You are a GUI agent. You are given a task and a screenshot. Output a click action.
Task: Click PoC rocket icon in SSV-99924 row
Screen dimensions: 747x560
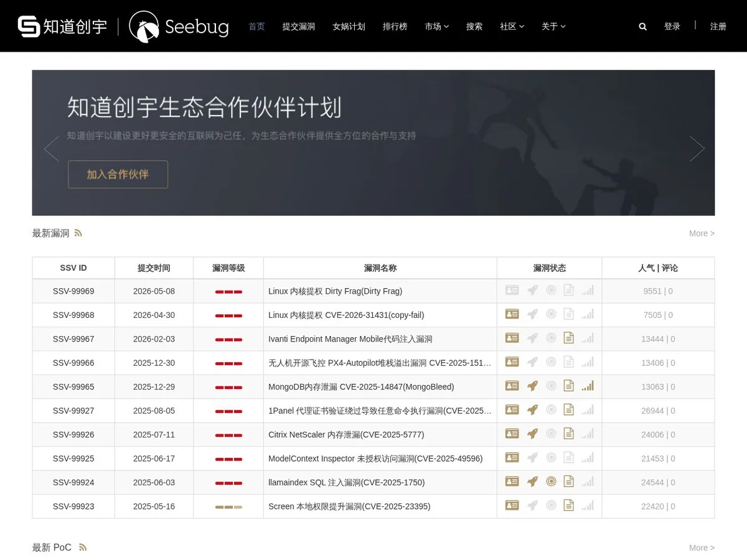(x=532, y=482)
